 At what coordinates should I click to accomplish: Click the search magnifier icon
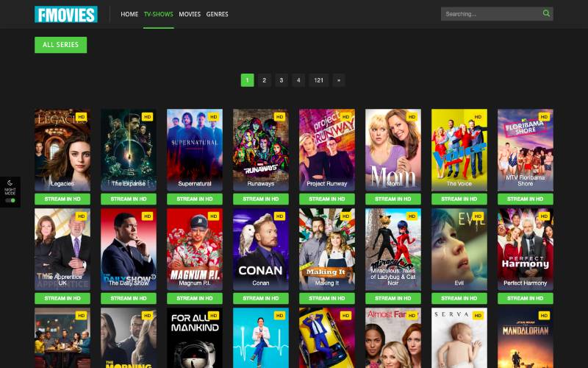click(x=546, y=13)
